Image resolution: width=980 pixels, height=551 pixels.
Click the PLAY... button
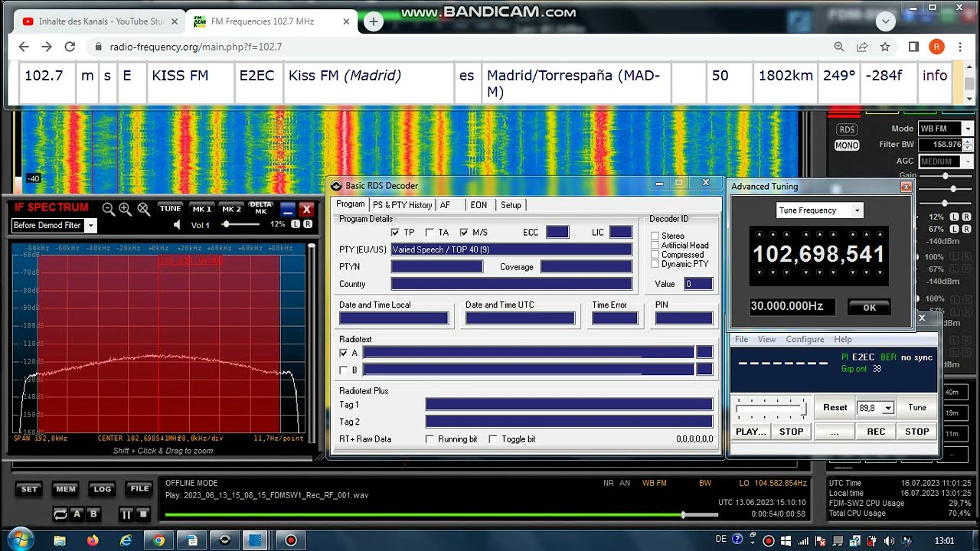(751, 432)
